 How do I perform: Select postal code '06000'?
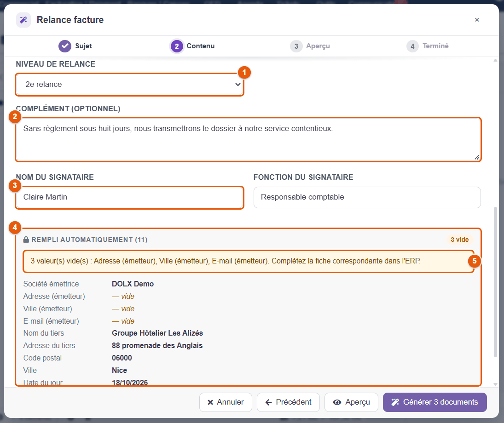coord(122,358)
